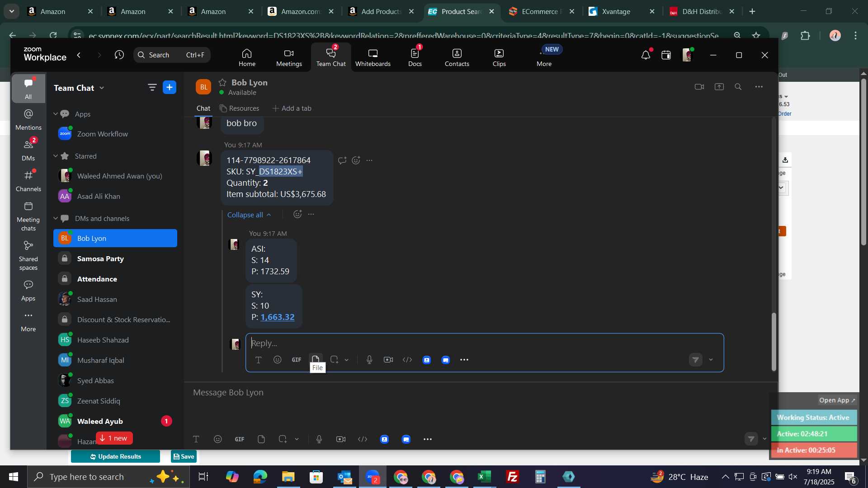The height and width of the screenshot is (488, 868).
Task: Open Shared spaces in sidebar
Action: (x=28, y=255)
